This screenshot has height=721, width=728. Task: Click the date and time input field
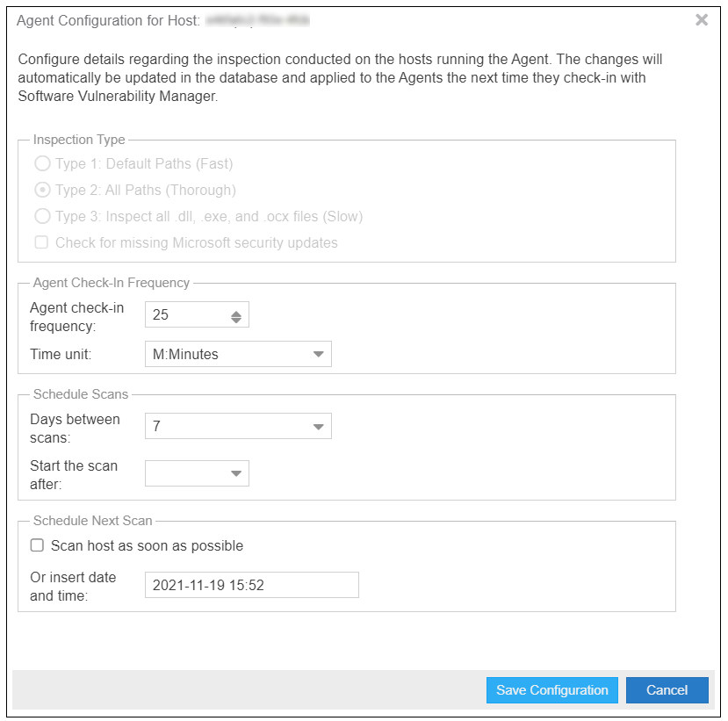pos(251,585)
